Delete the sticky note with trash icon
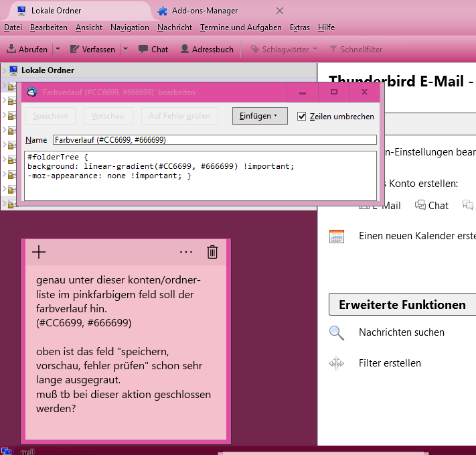This screenshot has height=455, width=476. pyautogui.click(x=212, y=252)
